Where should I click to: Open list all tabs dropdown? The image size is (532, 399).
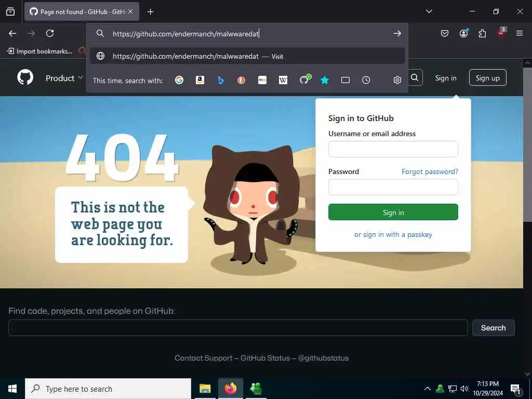[429, 11]
